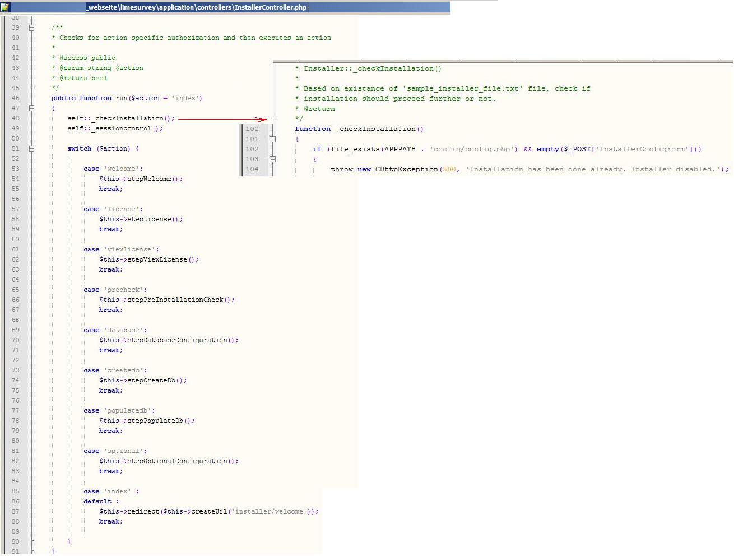734x560 pixels.
Task: Collapse the if block fold at line 103
Action: click(x=273, y=159)
